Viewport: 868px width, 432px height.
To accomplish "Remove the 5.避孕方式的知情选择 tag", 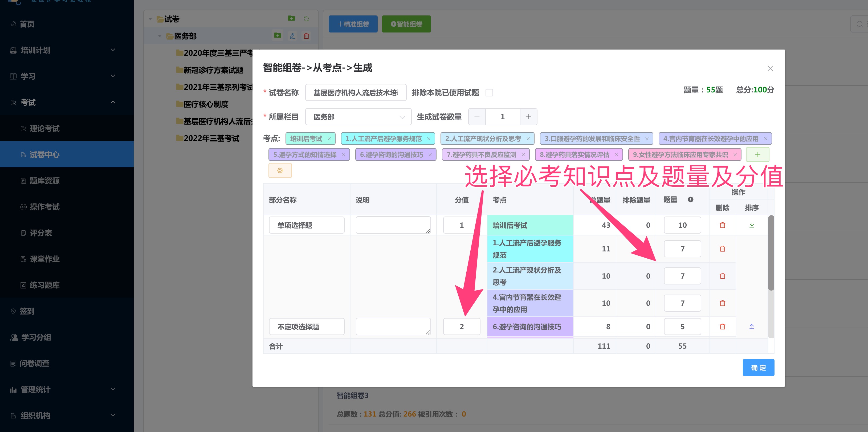I will click(343, 155).
